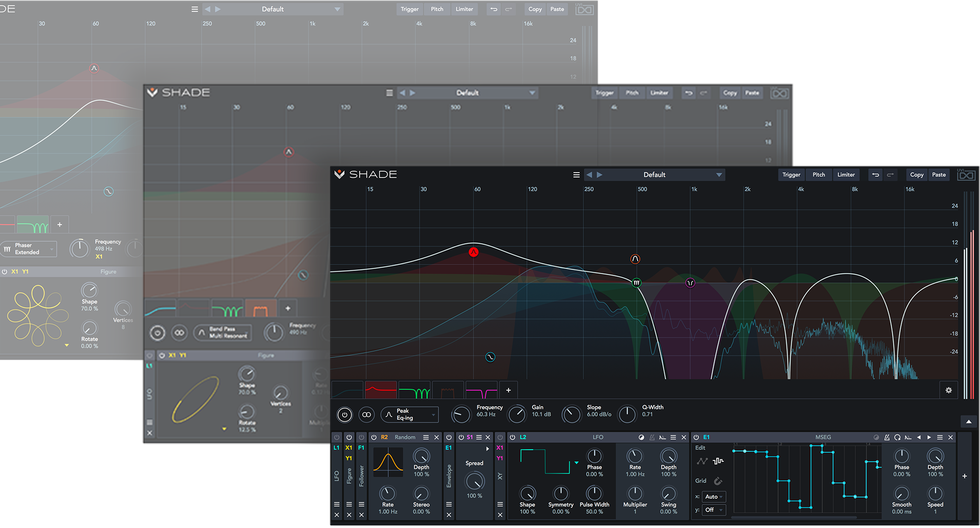The width and height of the screenshot is (980, 528).
Task: Select the orange band pass filter node
Action: [635, 259]
